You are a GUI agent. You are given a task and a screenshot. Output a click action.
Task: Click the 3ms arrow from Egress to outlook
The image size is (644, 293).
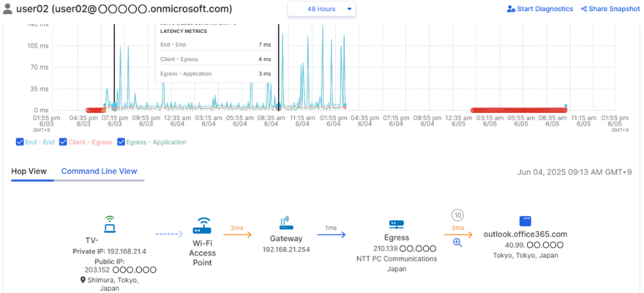458,235
